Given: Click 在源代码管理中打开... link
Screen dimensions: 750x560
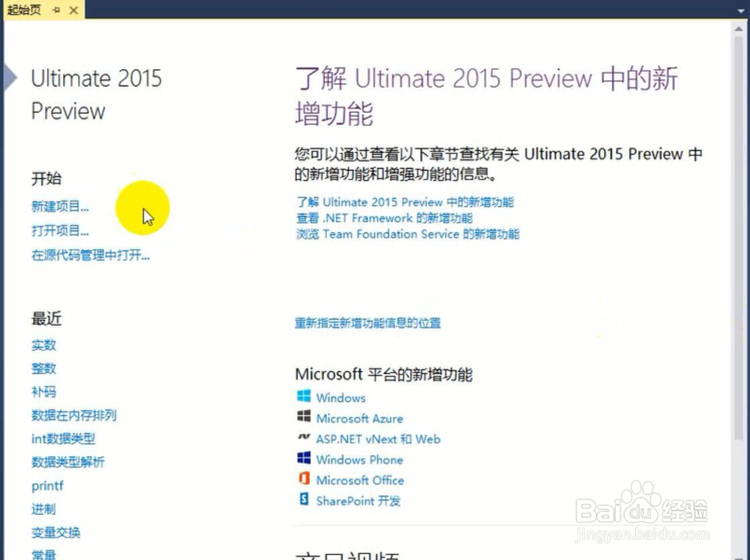Looking at the screenshot, I should (91, 256).
